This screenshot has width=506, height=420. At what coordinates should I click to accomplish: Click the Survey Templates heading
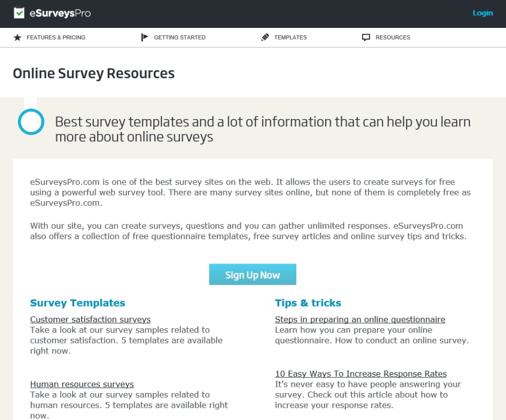(x=77, y=303)
